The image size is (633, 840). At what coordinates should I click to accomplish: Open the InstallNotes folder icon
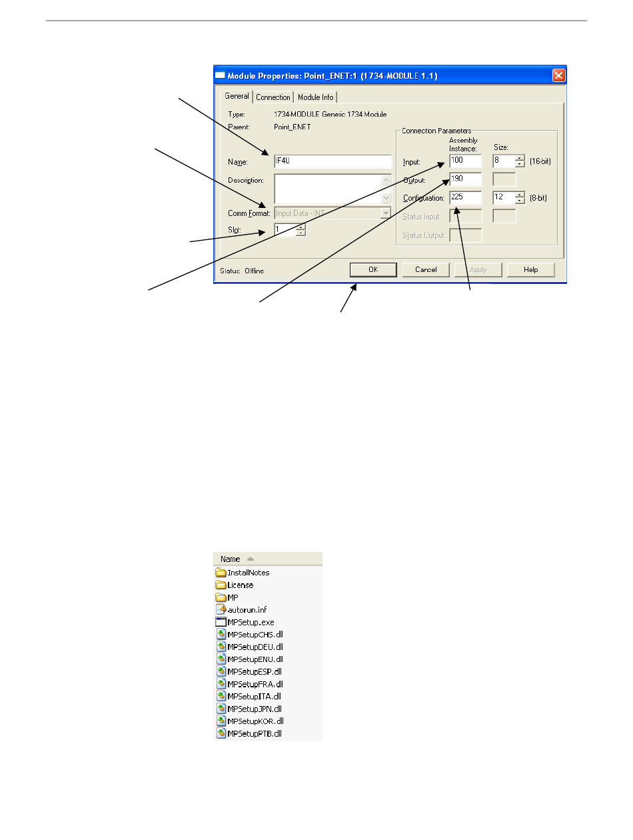[221, 573]
